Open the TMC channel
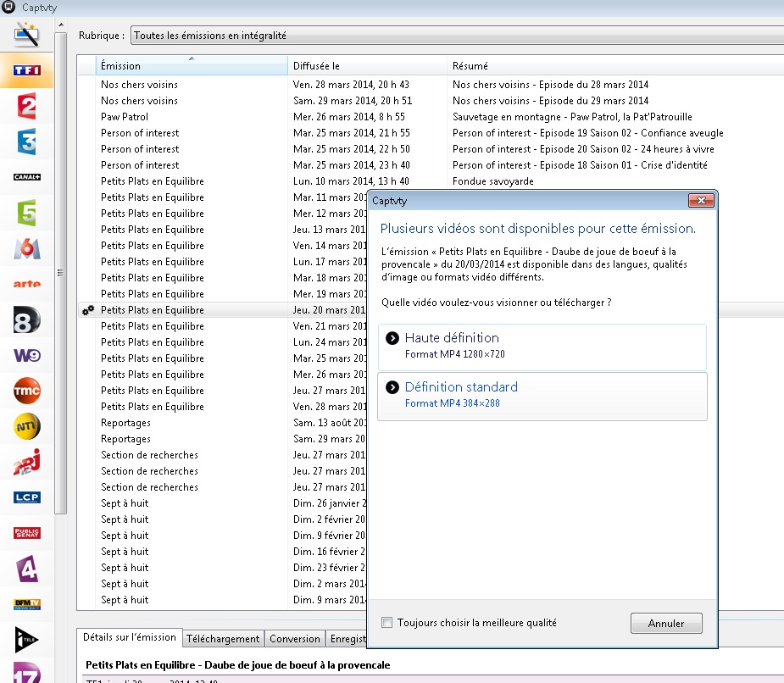This screenshot has width=784, height=683. point(27,391)
